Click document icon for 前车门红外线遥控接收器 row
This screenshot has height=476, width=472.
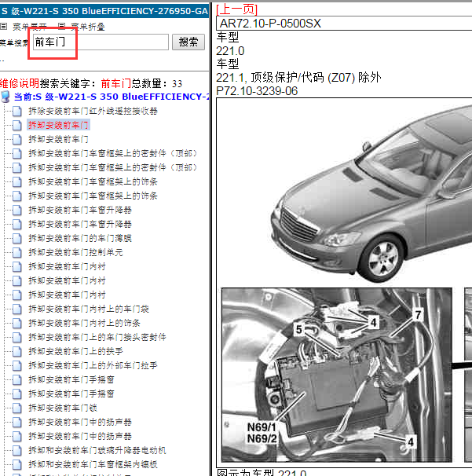pyautogui.click(x=17, y=111)
